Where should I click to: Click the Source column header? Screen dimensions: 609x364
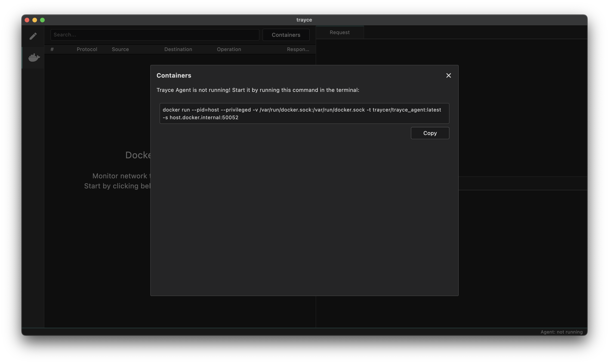pyautogui.click(x=120, y=49)
